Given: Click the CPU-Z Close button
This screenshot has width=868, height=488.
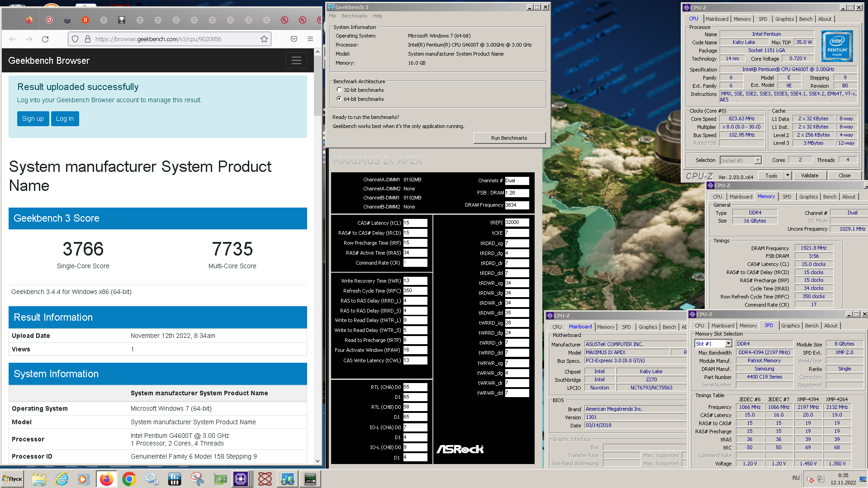Looking at the screenshot, I should (844, 175).
